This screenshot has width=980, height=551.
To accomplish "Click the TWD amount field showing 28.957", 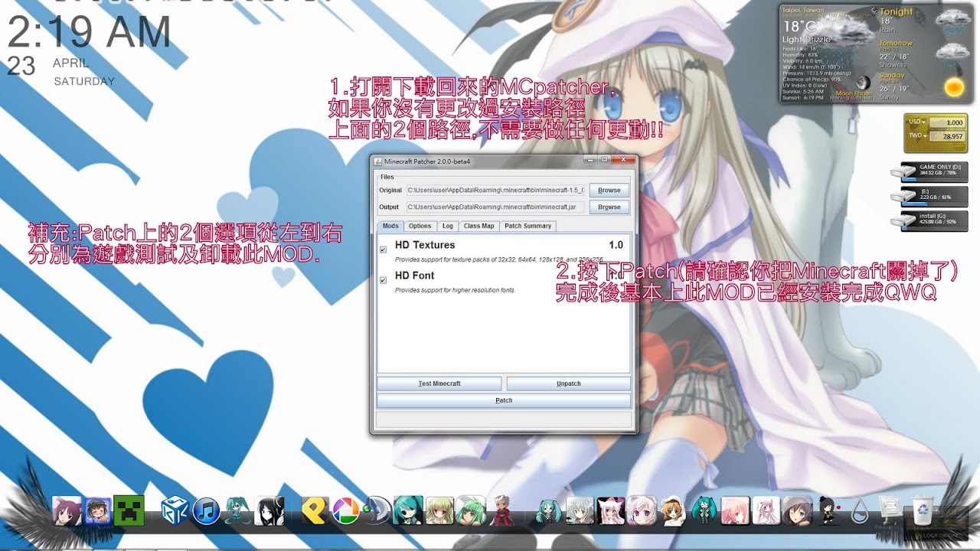I will click(x=946, y=136).
